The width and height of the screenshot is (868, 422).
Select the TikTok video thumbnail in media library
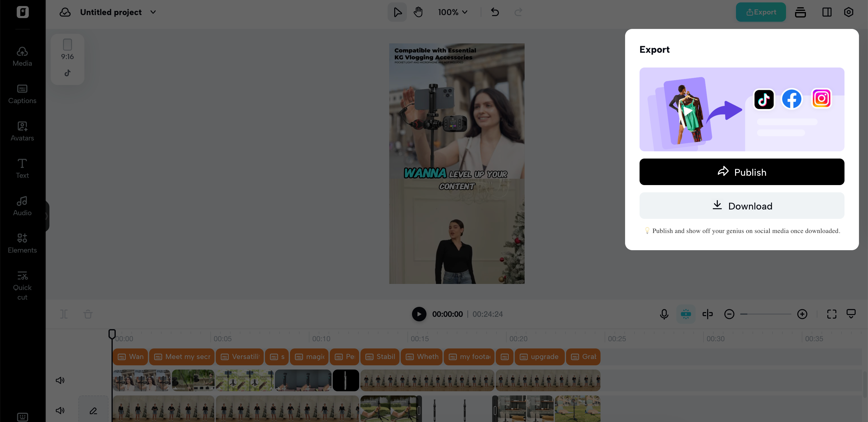click(68, 59)
